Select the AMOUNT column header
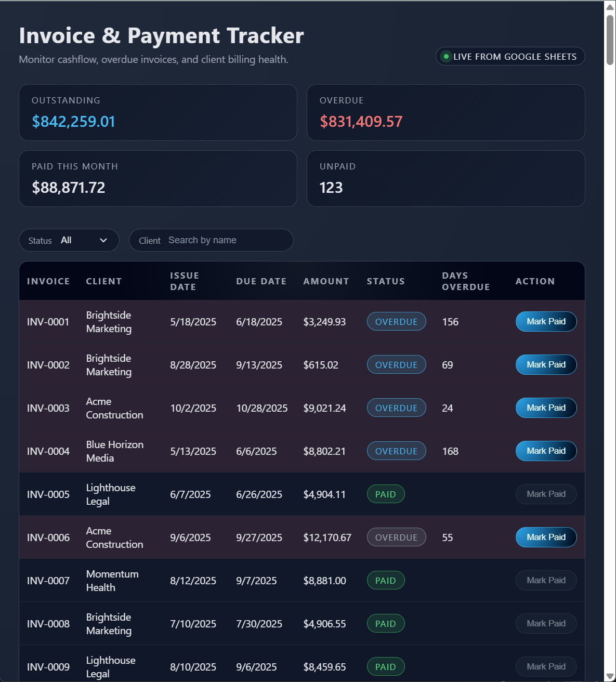The width and height of the screenshot is (616, 682). (x=325, y=281)
